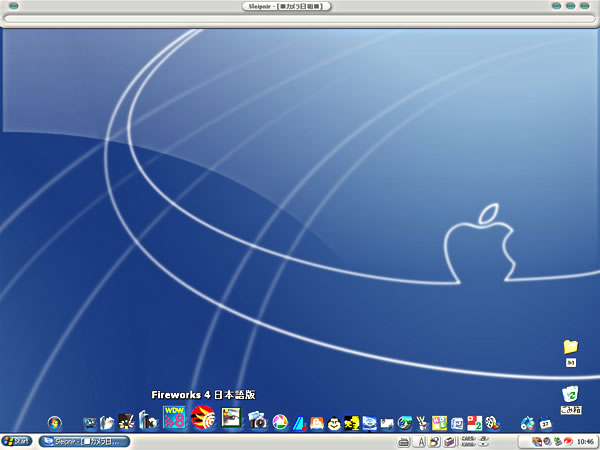Toggle the IME input mode 'A' button
This screenshot has height=450, width=600.
coord(420,442)
